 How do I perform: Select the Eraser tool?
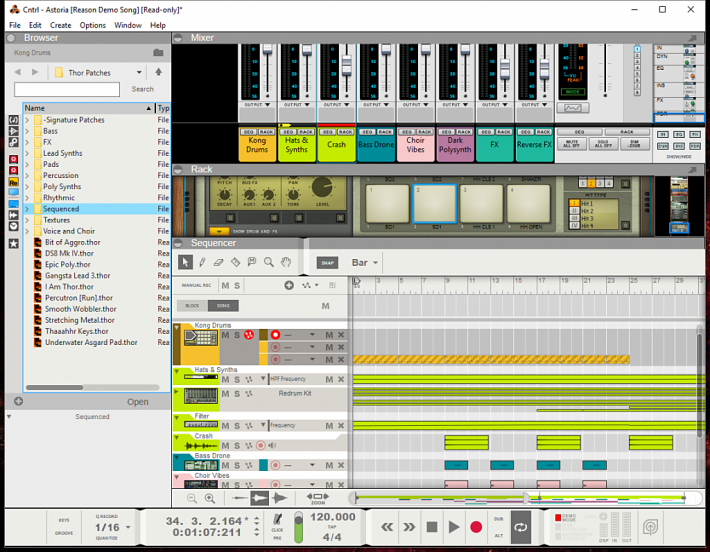click(x=219, y=262)
